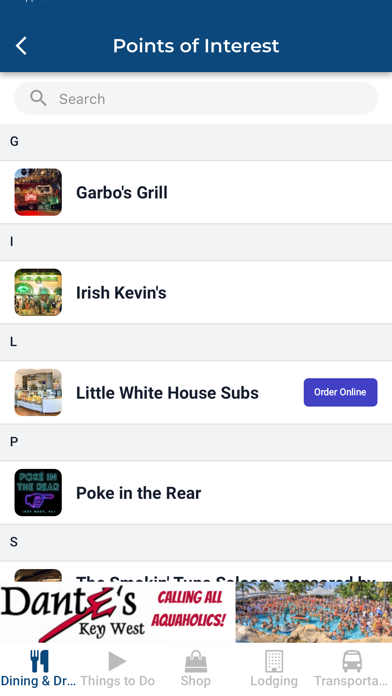Select the Lodging building icon
Screen dimensions: 392x696
point(274,661)
